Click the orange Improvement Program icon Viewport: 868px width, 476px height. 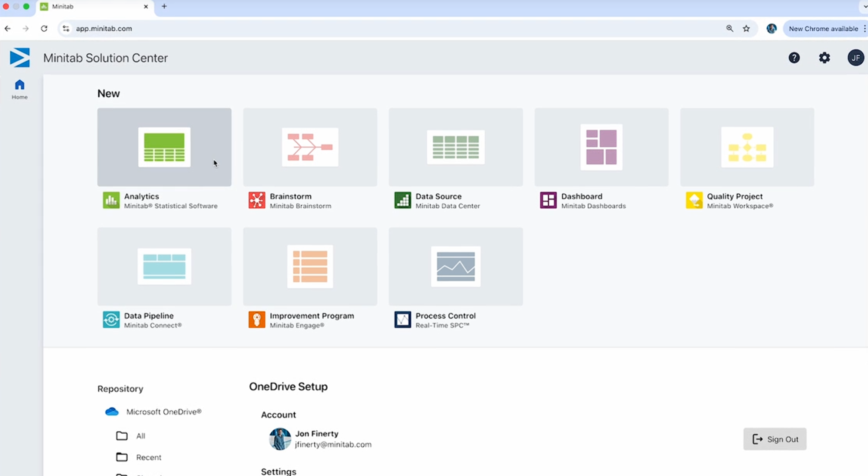(257, 320)
